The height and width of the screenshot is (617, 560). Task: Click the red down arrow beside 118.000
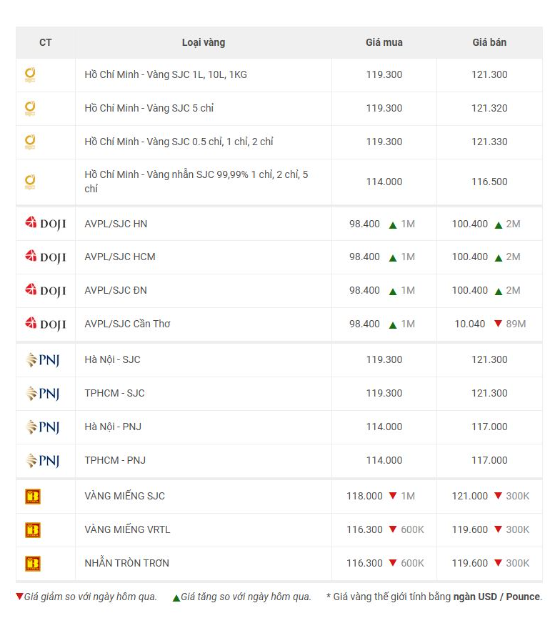393,495
